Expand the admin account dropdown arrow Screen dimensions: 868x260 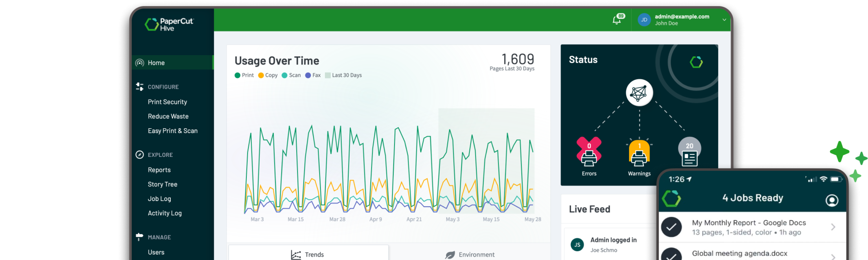click(x=724, y=20)
